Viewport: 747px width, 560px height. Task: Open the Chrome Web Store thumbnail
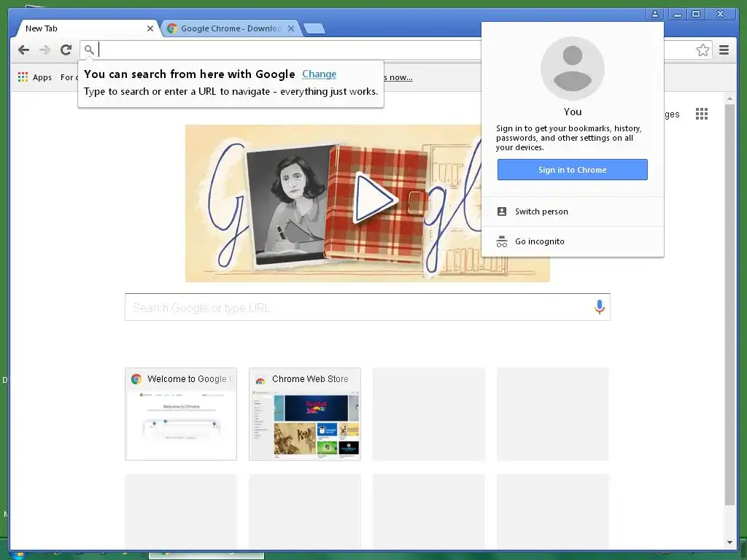[305, 414]
